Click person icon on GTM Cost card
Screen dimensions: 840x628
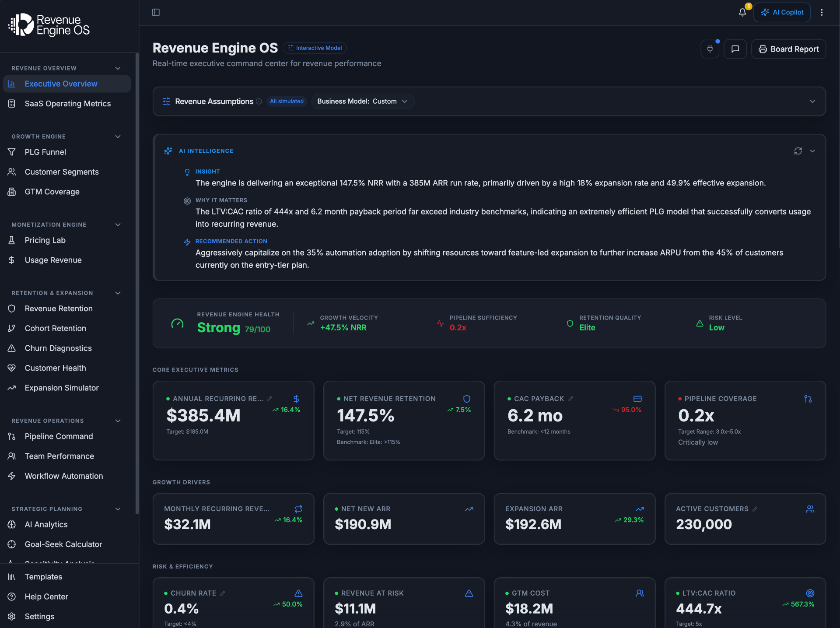640,593
